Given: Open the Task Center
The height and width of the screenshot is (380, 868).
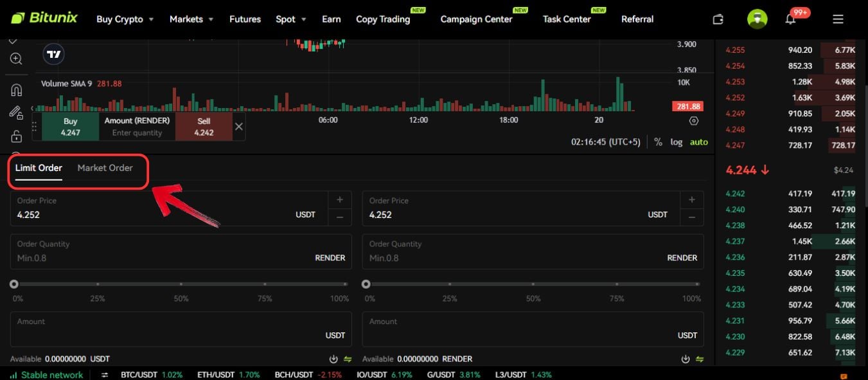Looking at the screenshot, I should tap(567, 19).
